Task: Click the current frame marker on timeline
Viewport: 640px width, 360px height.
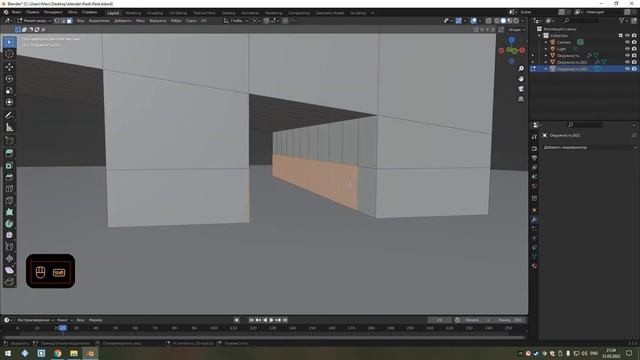Action: (62, 328)
